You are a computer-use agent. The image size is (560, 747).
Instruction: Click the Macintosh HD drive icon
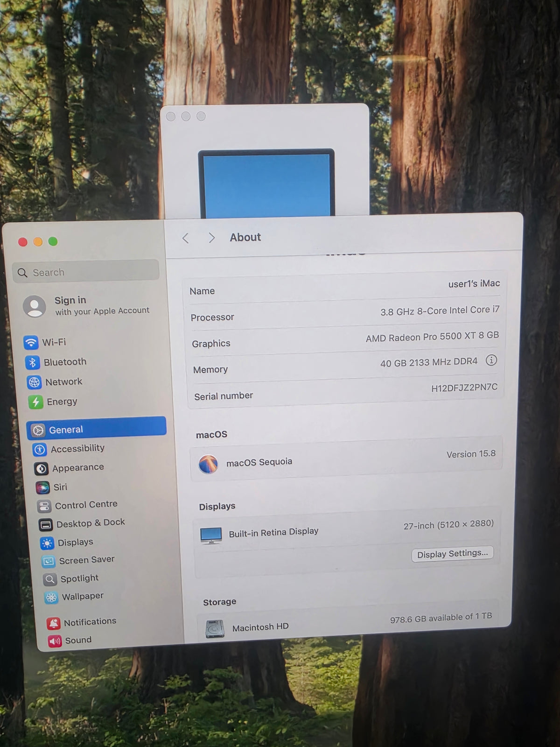[215, 629]
